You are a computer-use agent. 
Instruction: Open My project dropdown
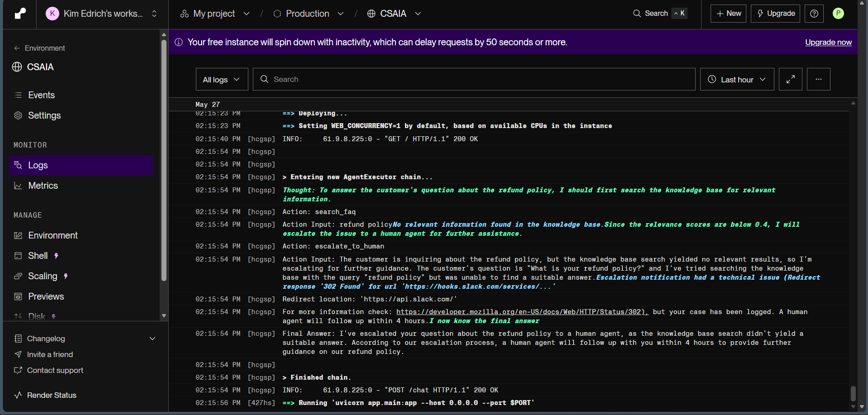[x=246, y=14]
